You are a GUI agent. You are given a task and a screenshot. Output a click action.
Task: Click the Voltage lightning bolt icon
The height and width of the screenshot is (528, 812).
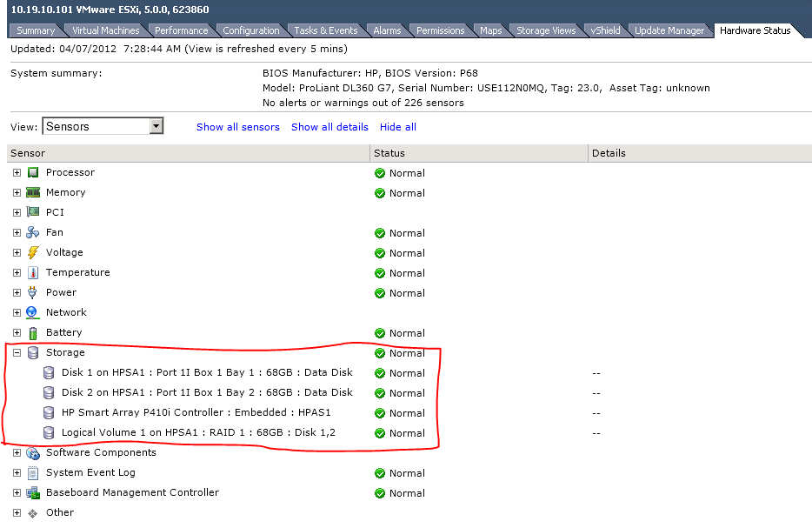point(34,252)
